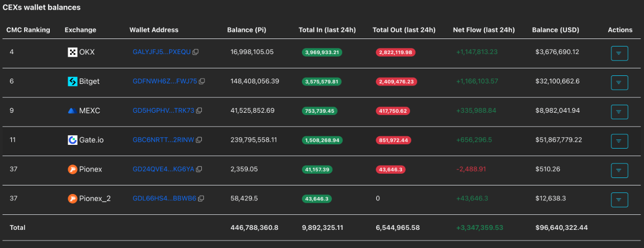This screenshot has width=644, height=248.
Task: Open the filter action for Pionex_2 row
Action: [x=619, y=199]
